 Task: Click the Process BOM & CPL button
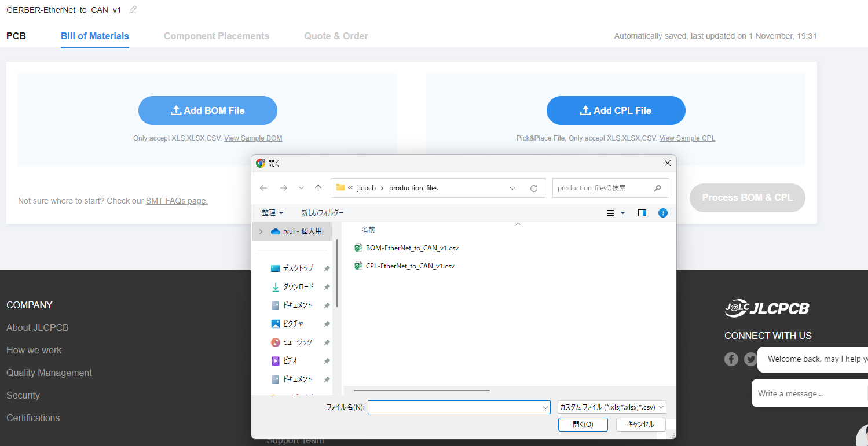coord(747,197)
